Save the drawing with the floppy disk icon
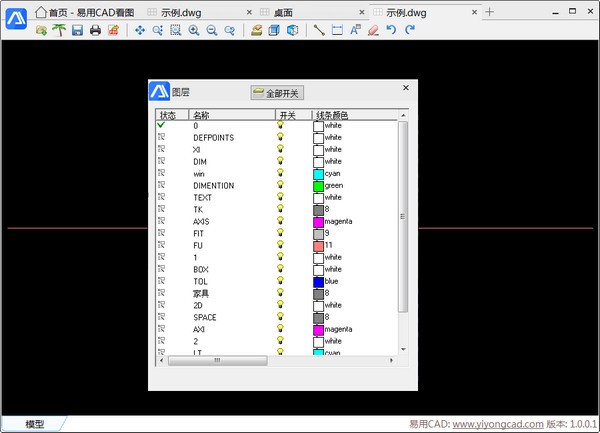600x433 pixels. (77, 31)
